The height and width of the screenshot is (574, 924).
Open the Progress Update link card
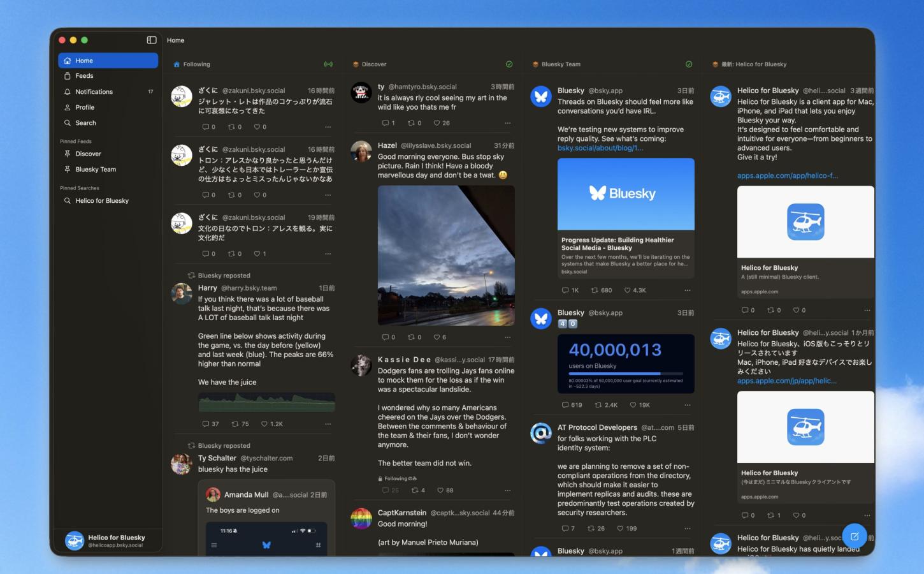(626, 218)
